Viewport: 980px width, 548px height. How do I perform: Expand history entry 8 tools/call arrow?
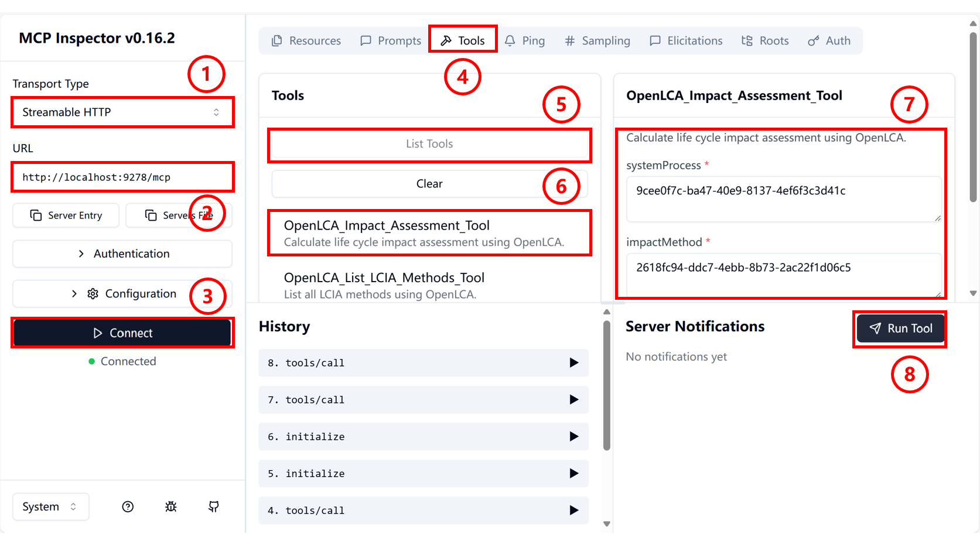tap(573, 363)
